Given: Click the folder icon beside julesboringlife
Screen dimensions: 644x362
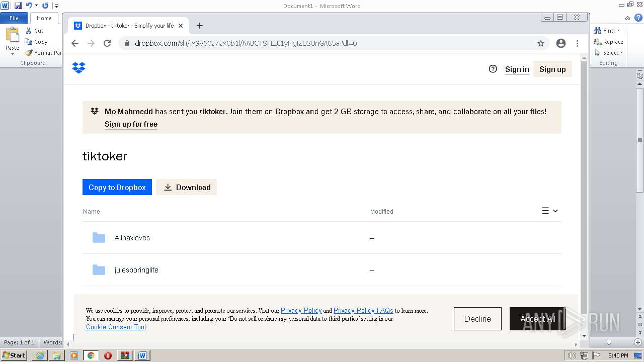Looking at the screenshot, I should point(99,270).
